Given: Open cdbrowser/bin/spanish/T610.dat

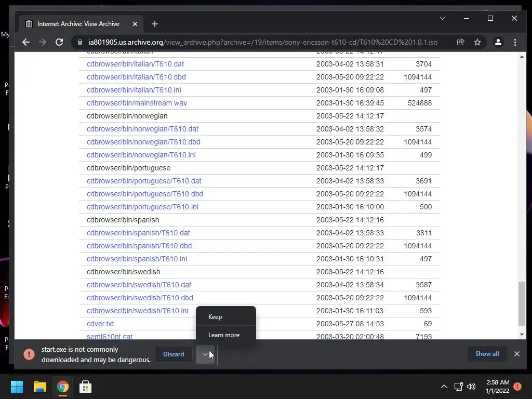Looking at the screenshot, I should click(x=138, y=233).
